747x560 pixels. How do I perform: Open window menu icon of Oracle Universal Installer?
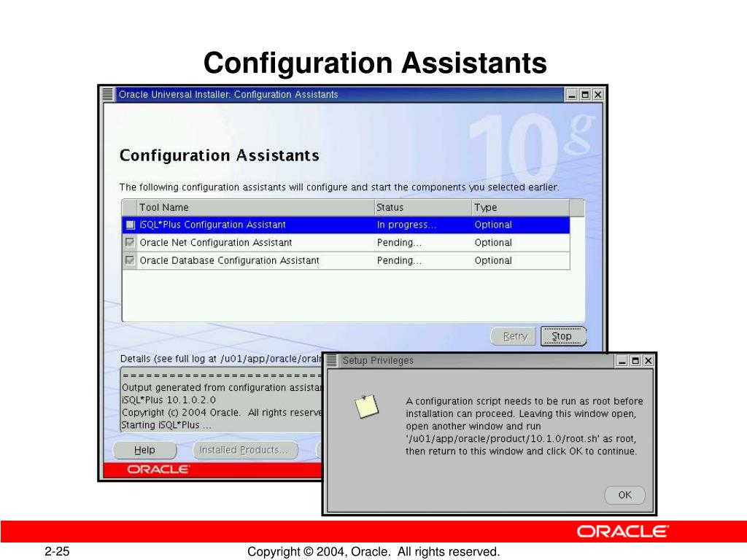pyautogui.click(x=108, y=94)
